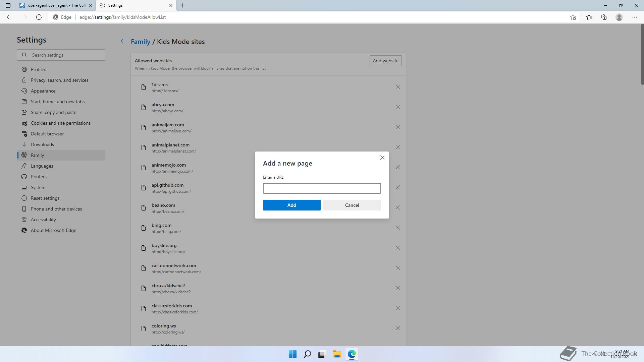
Task: Open Reset settings section
Action: tap(61, 198)
